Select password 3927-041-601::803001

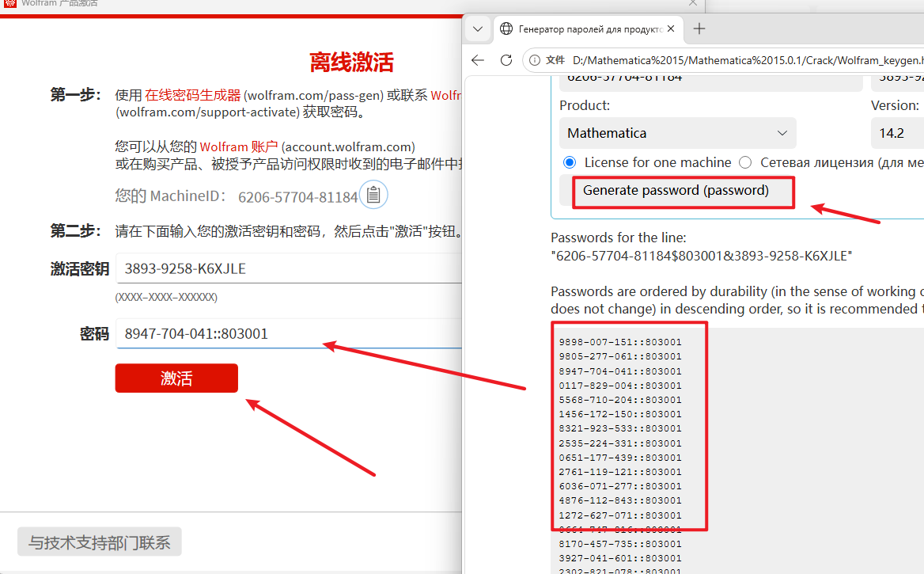point(620,558)
